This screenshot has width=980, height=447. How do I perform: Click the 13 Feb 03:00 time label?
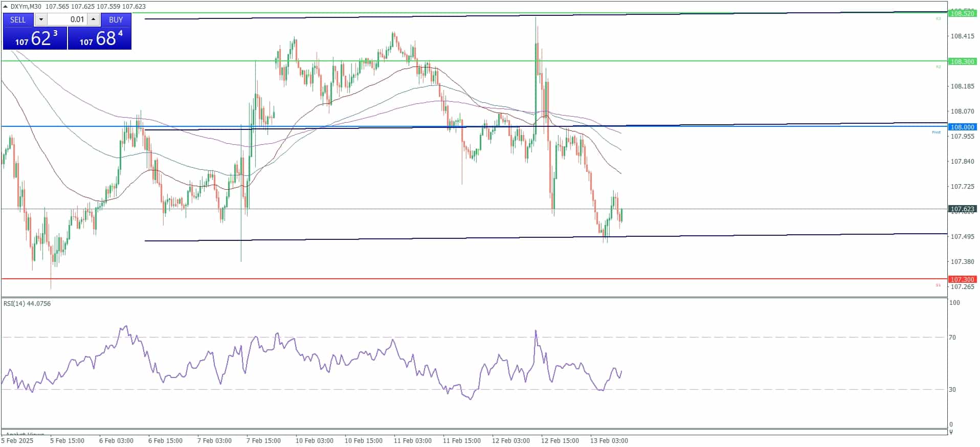click(609, 440)
